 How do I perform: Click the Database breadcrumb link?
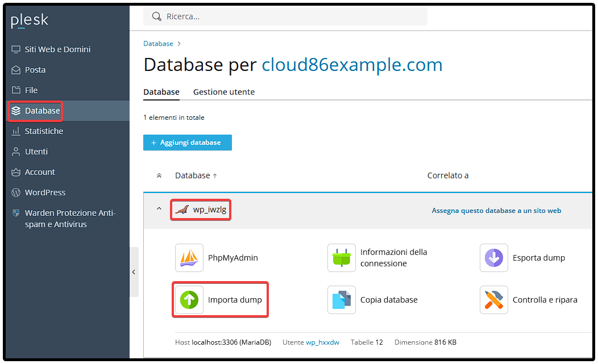click(158, 44)
